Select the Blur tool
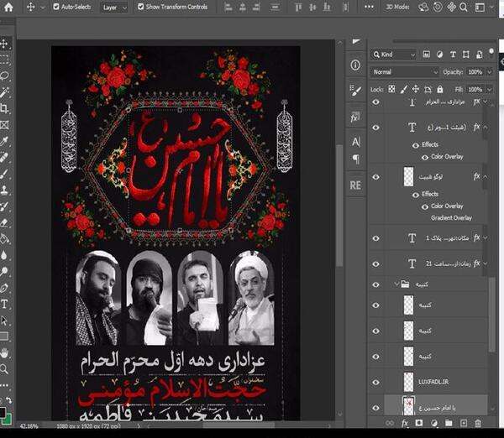 [x=4, y=255]
